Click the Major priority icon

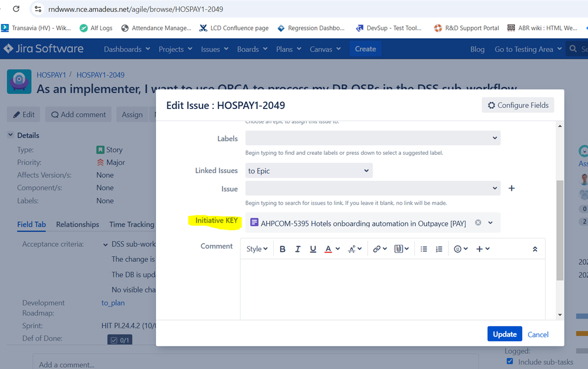point(100,162)
